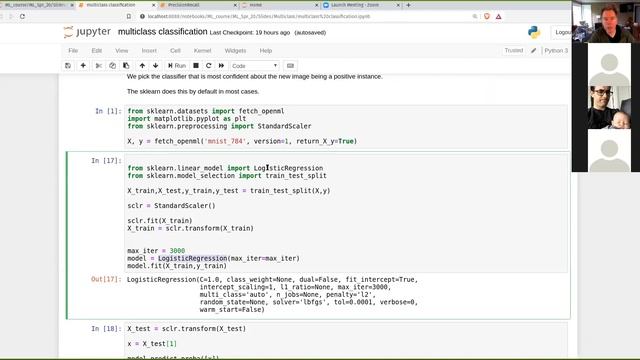This screenshot has width=640, height=360.
Task: Open the View menu
Action: click(122, 51)
